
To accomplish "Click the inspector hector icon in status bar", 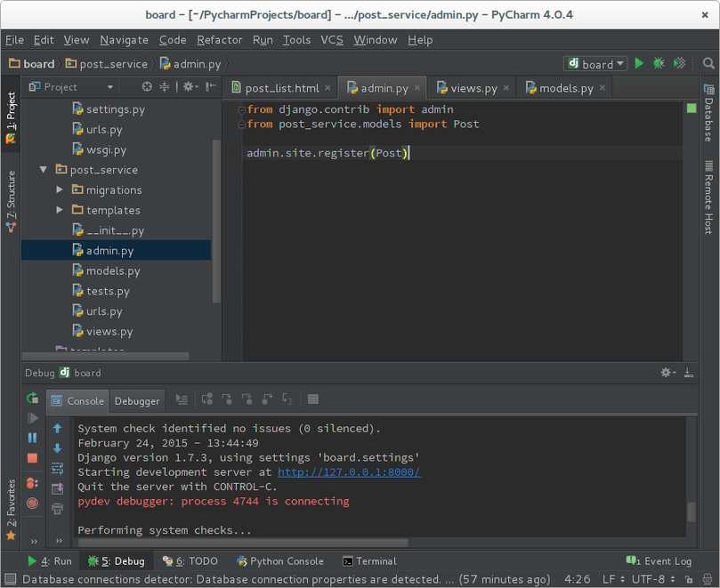I will [x=708, y=579].
